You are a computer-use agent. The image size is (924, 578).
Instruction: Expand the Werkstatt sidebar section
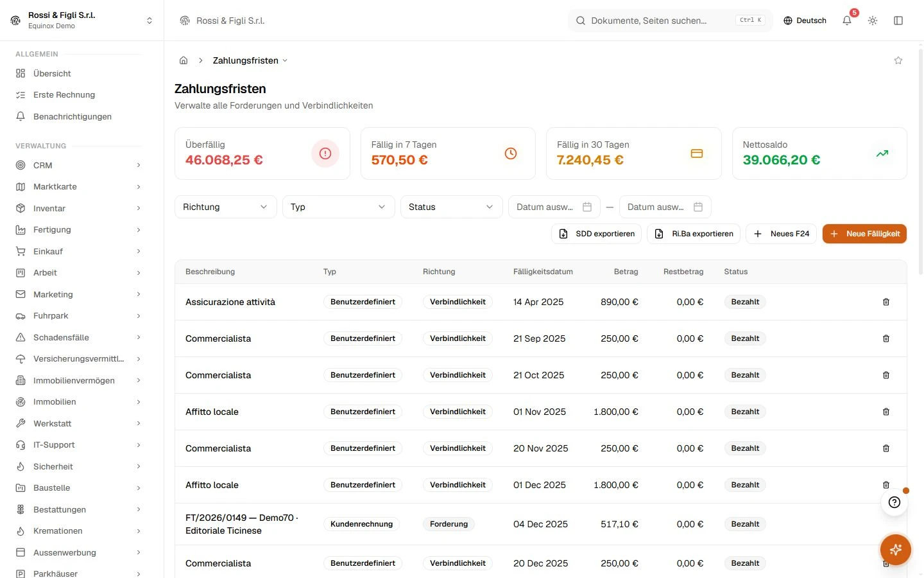[x=78, y=423]
